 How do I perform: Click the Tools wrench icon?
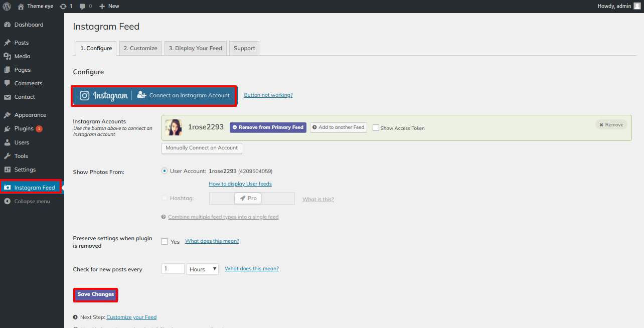click(8, 156)
